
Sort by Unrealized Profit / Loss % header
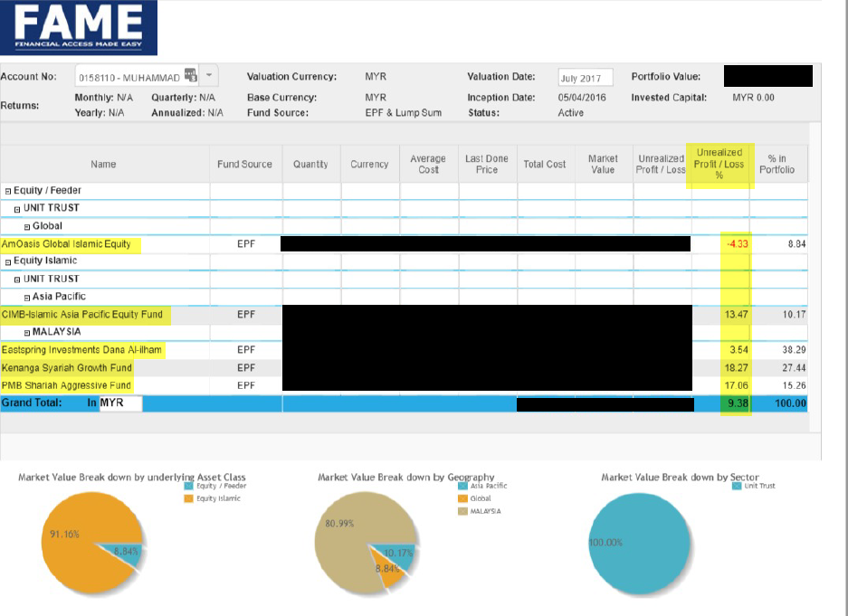click(719, 165)
